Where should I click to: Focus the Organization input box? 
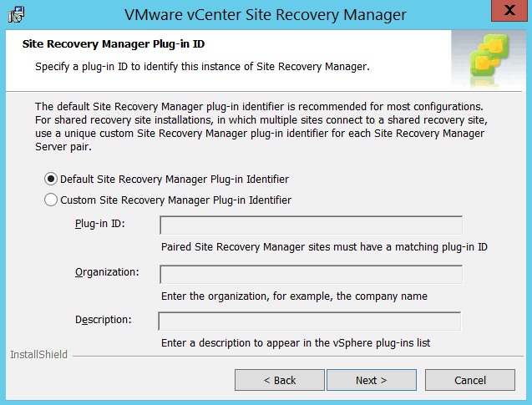click(x=311, y=275)
